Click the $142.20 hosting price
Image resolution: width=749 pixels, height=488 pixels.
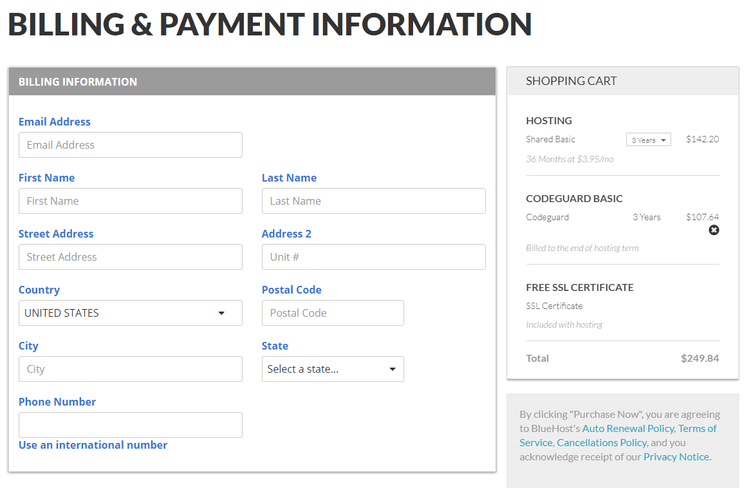702,139
